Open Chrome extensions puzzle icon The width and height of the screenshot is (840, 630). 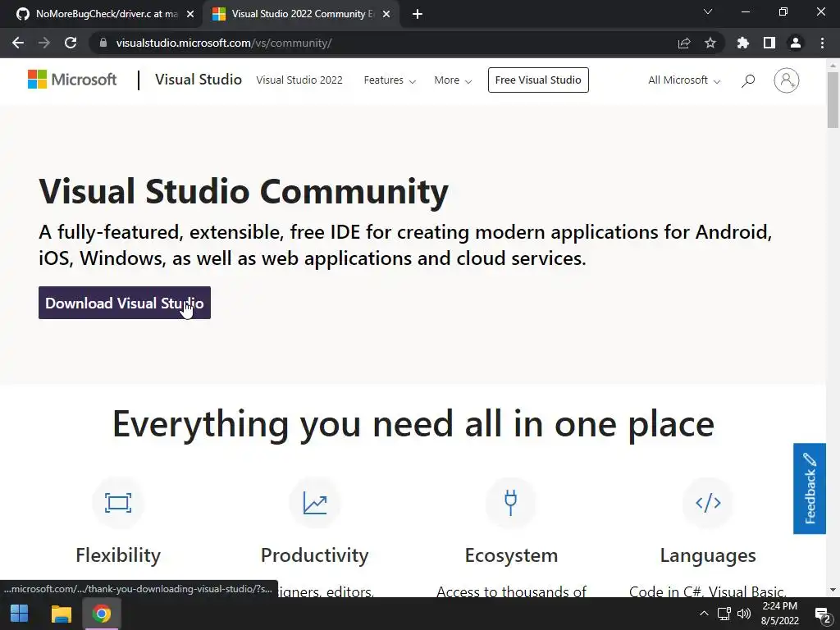[x=743, y=43]
